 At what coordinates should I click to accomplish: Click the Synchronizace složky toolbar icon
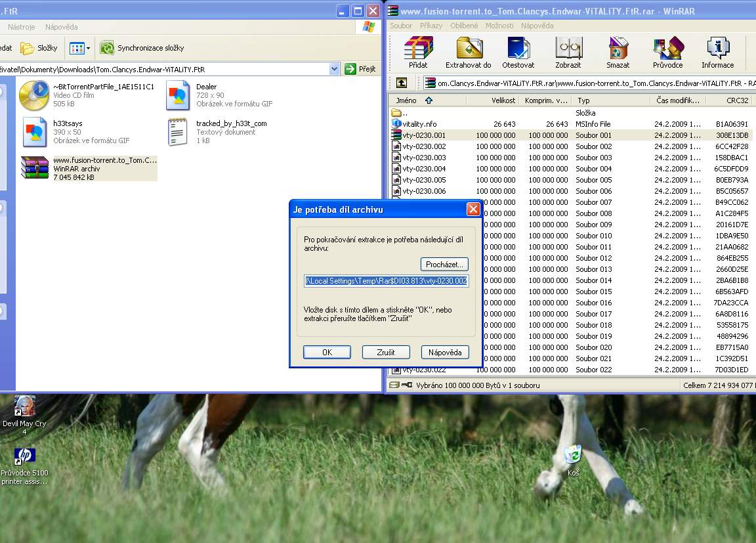point(107,48)
